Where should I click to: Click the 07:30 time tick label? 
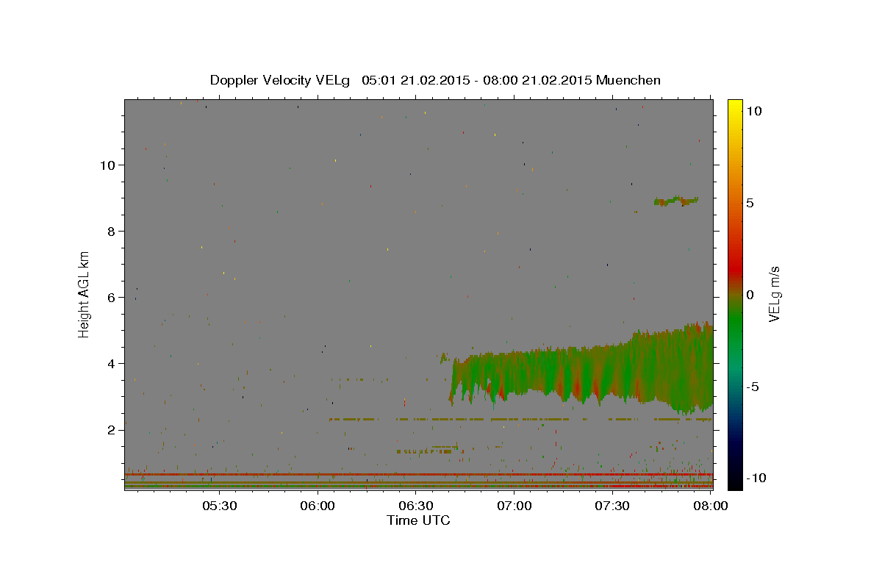612,506
